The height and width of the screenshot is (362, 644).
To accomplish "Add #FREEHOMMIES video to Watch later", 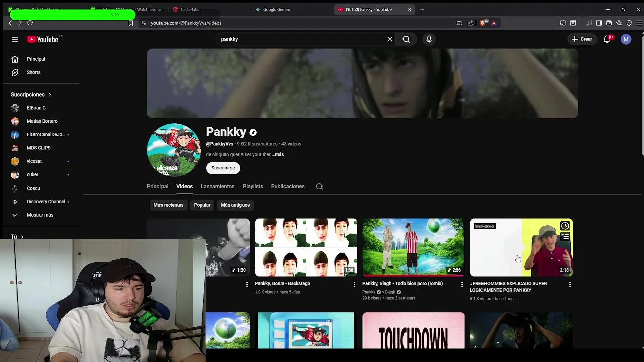I will coord(565,226).
